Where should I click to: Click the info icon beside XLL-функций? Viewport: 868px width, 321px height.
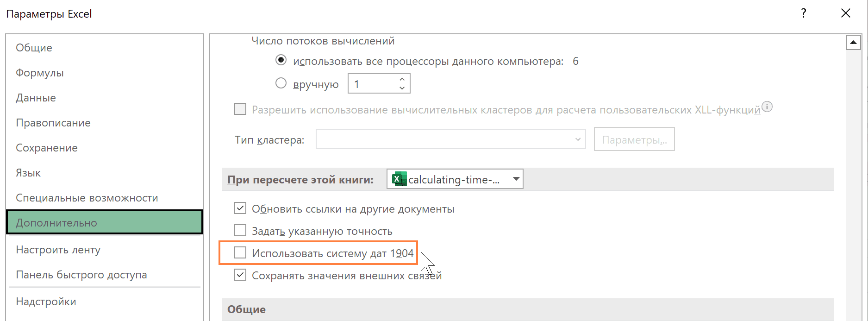click(767, 107)
